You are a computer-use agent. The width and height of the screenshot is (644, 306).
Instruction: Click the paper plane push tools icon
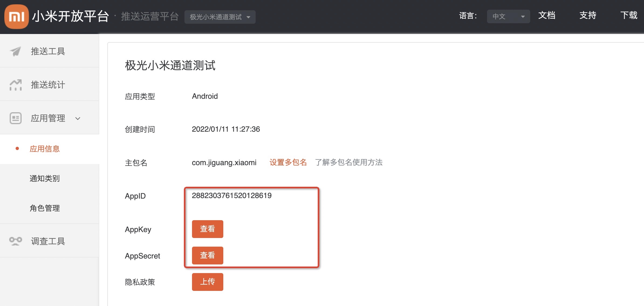[x=15, y=51]
